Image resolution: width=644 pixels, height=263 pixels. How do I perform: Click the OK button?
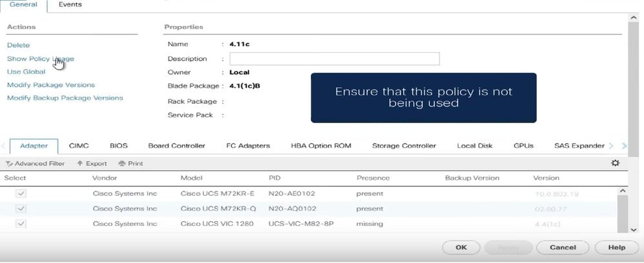click(x=461, y=248)
